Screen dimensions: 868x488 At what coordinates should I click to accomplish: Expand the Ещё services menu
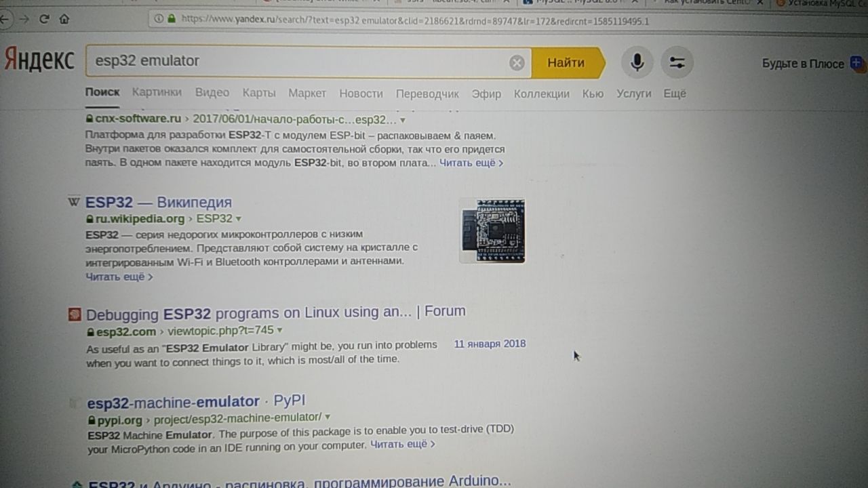pos(675,94)
